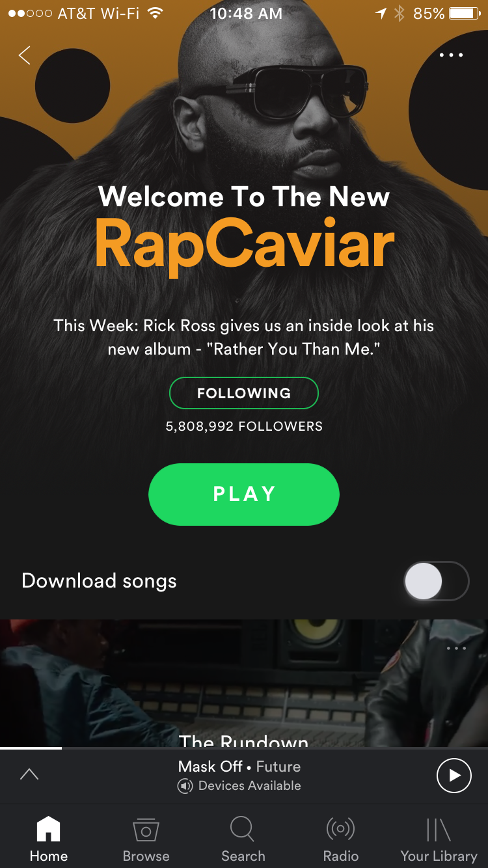Open Your Library icon
Image resolution: width=488 pixels, height=868 pixels.
click(x=439, y=830)
